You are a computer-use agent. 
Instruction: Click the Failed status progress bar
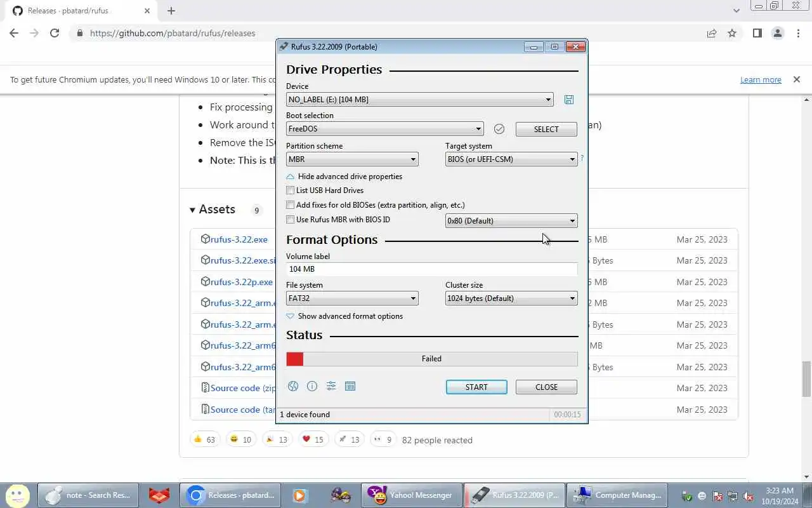pos(431,359)
